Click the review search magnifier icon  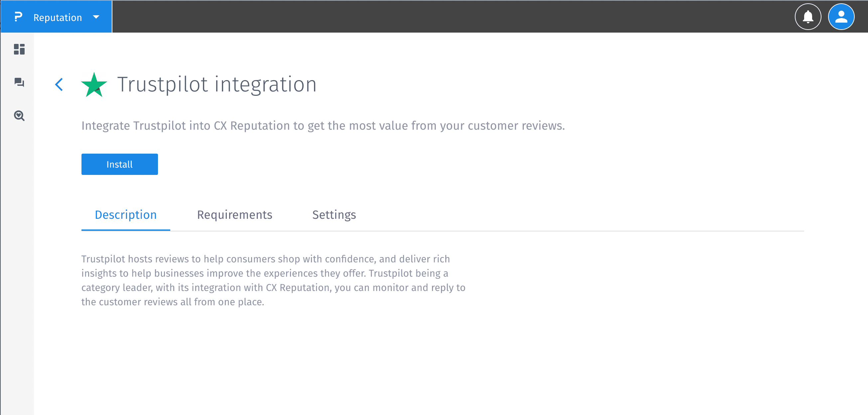(19, 115)
